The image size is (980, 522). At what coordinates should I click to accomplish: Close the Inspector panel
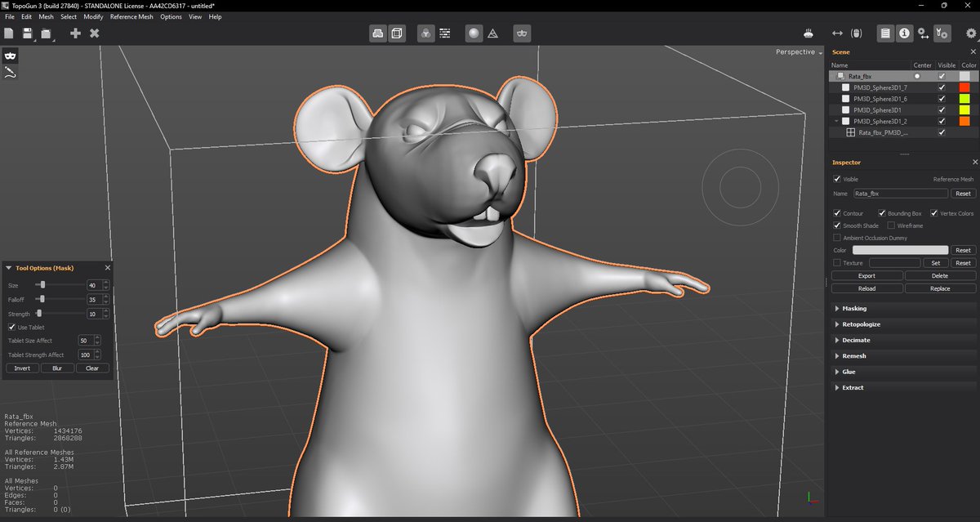click(x=973, y=163)
